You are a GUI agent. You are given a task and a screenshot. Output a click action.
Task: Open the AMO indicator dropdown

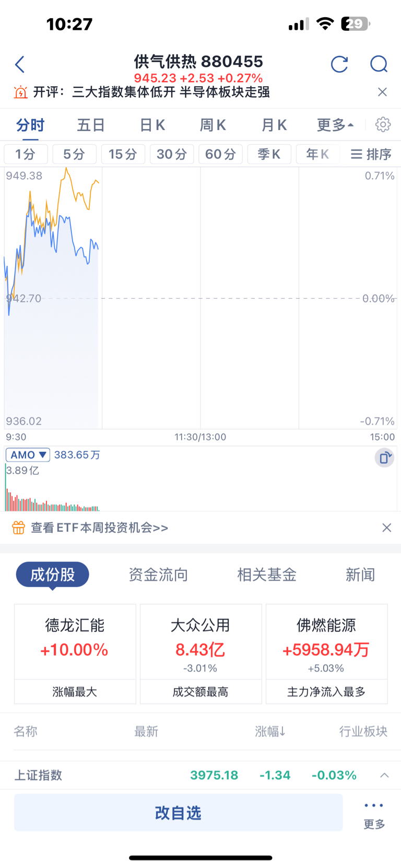coord(28,455)
